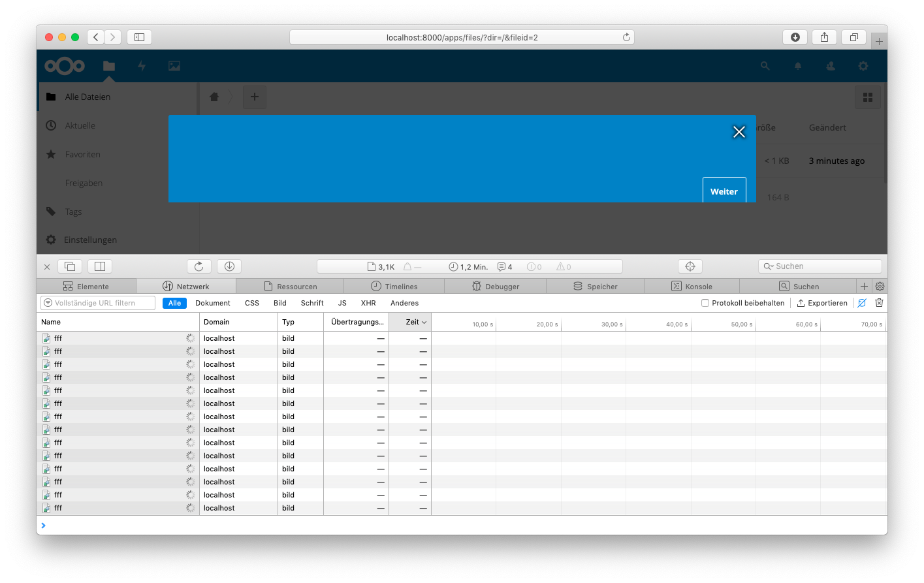
Task: Open the Gallery picture icon in header
Action: (x=174, y=66)
